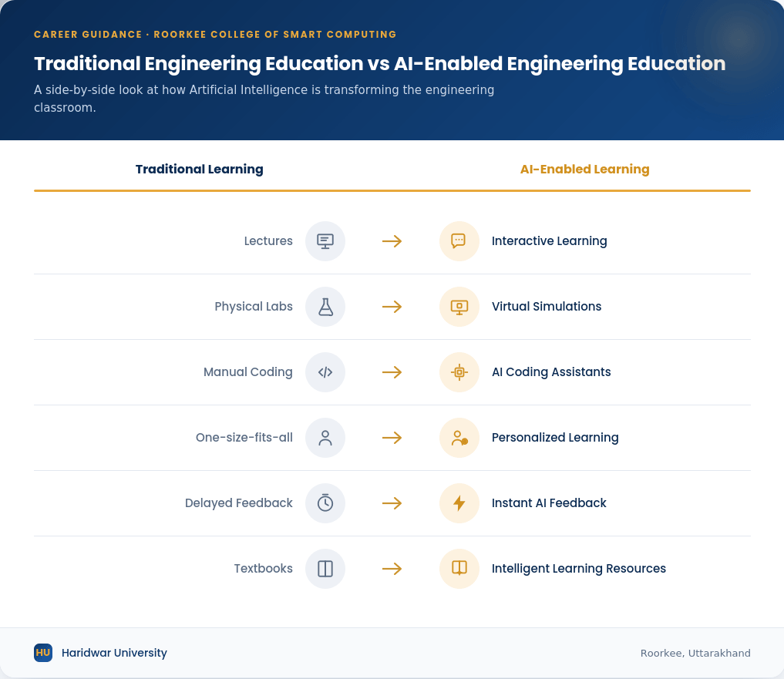Click the Intelligent Learning Resources label
This screenshot has width=784, height=679.
[x=578, y=569]
